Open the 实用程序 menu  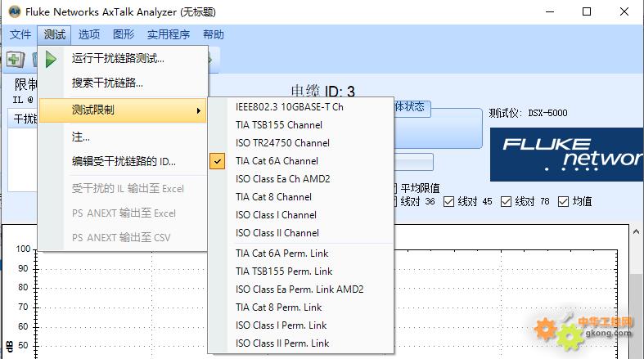tap(169, 34)
